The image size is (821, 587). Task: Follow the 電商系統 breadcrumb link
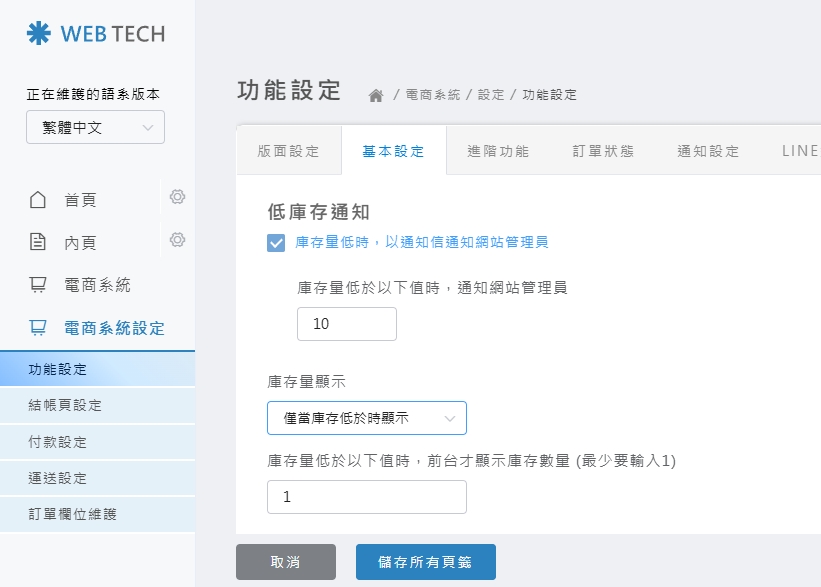[x=432, y=93]
